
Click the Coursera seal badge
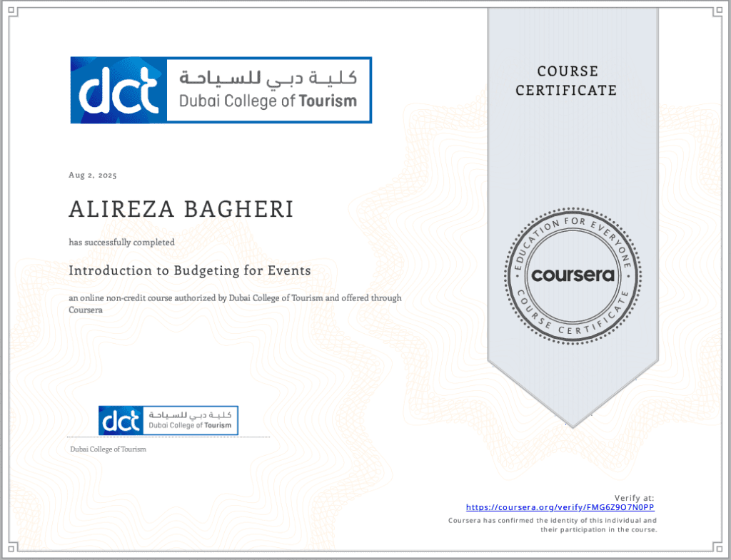click(x=573, y=276)
